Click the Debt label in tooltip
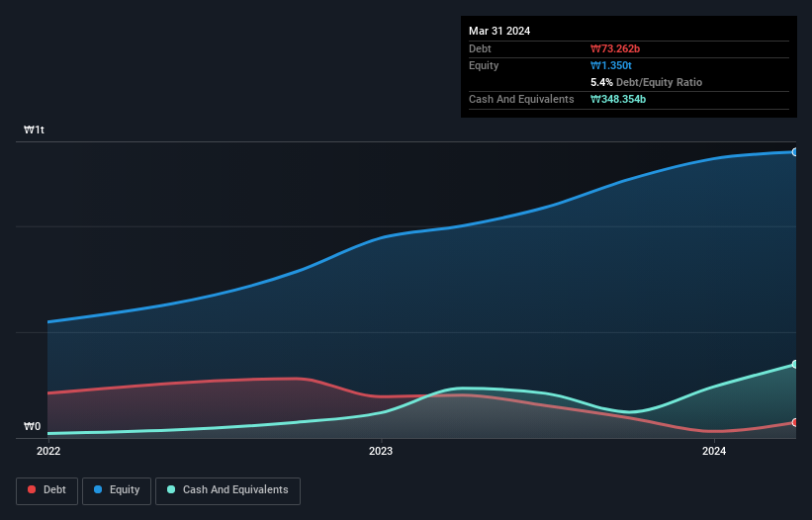Screen dimensions: 812x520 pos(480,48)
